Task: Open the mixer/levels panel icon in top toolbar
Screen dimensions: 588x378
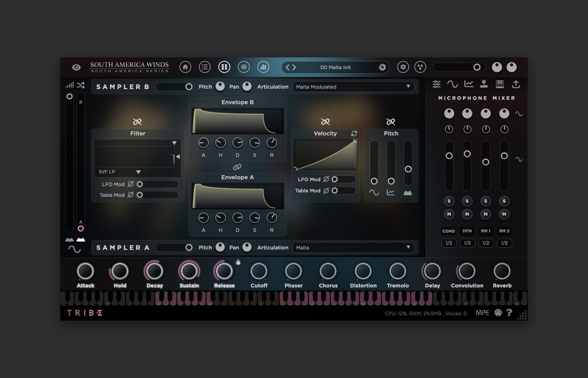Action: [263, 67]
